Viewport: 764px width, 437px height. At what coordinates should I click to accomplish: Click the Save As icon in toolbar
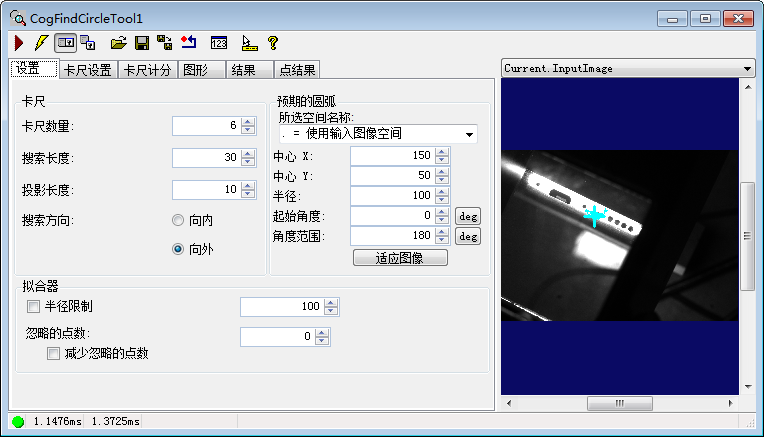[164, 43]
